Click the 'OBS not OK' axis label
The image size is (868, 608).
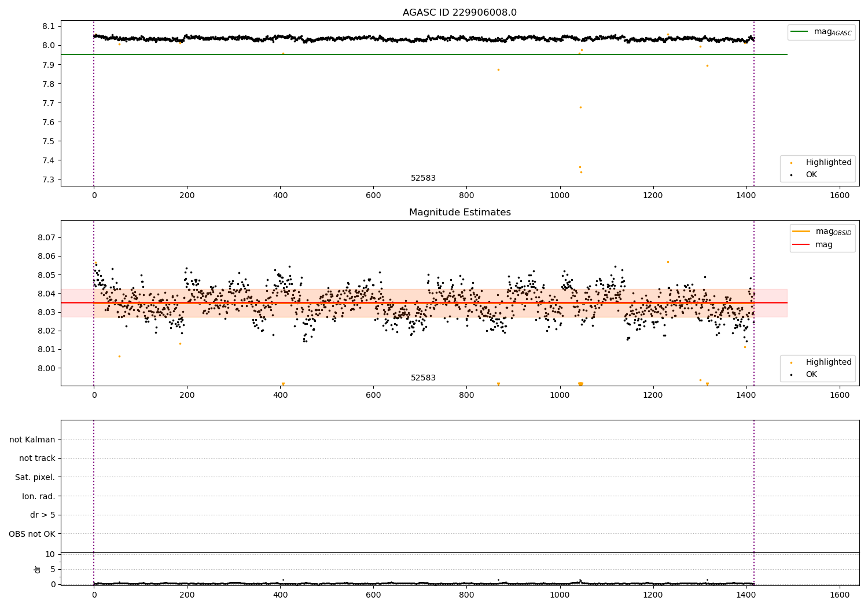(x=32, y=534)
